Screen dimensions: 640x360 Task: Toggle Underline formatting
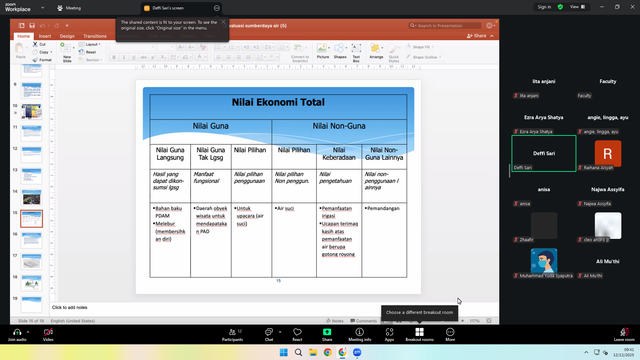(133, 58)
